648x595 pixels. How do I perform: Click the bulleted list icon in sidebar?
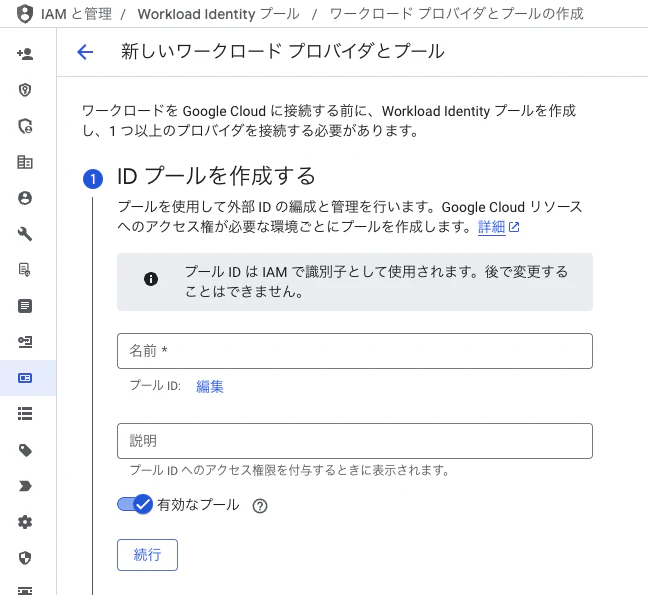tap(26, 413)
